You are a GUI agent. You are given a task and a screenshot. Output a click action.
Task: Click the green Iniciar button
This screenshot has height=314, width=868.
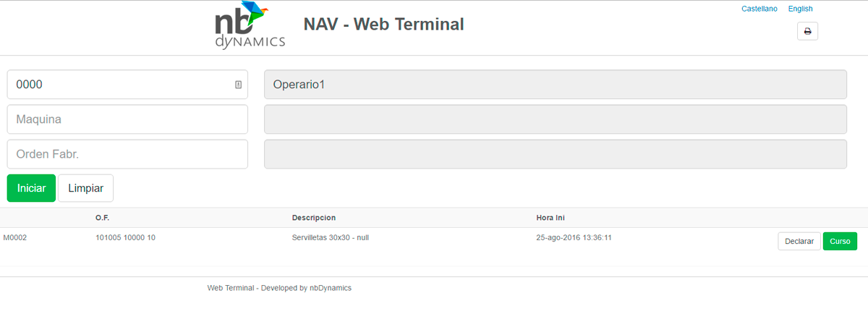[x=31, y=188]
